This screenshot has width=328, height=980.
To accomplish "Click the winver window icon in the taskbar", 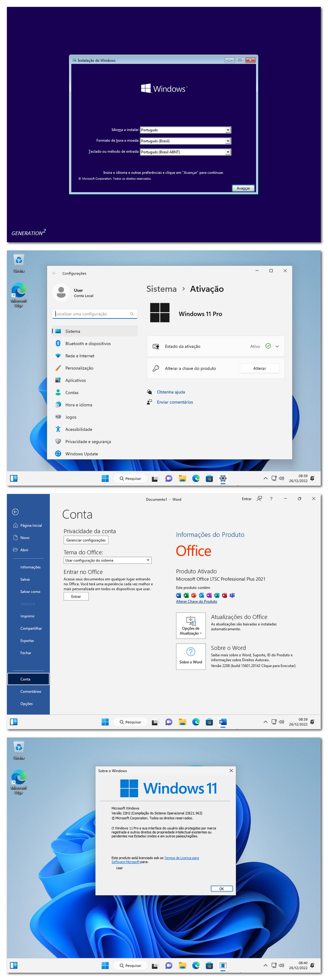I will pyautogui.click(x=223, y=965).
